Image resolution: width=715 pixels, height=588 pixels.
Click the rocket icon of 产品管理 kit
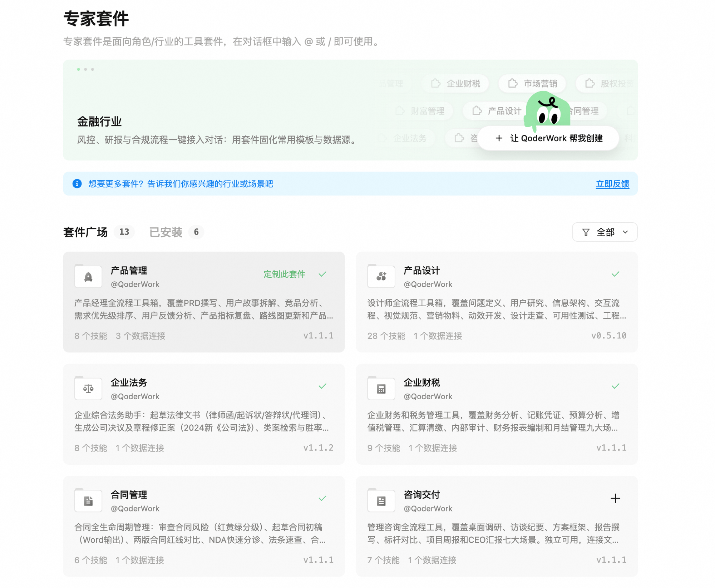[x=88, y=277]
